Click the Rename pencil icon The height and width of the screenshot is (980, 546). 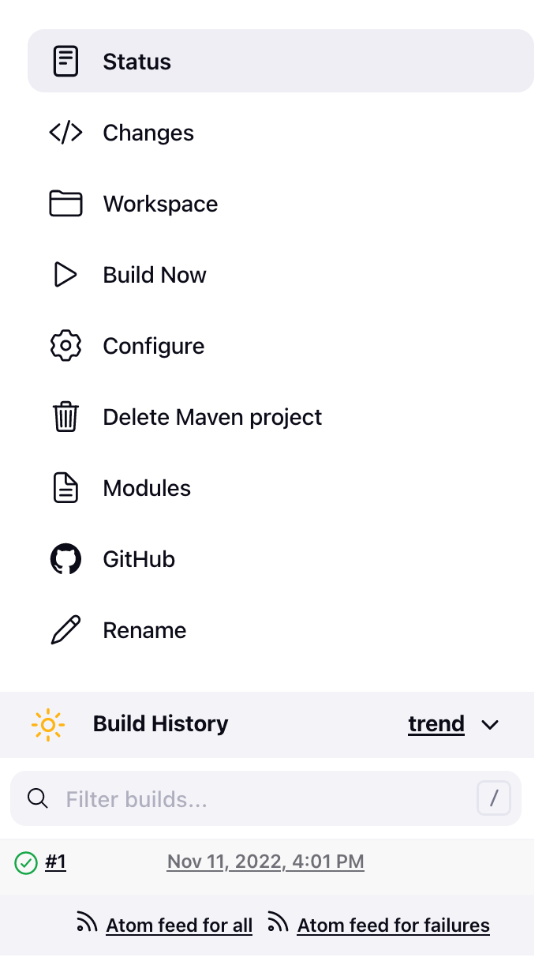click(x=65, y=630)
